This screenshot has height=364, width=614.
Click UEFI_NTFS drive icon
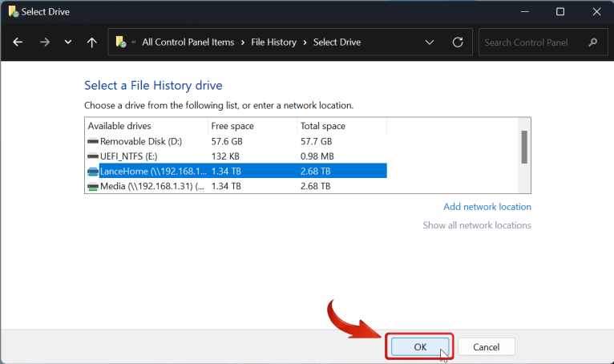pos(93,156)
